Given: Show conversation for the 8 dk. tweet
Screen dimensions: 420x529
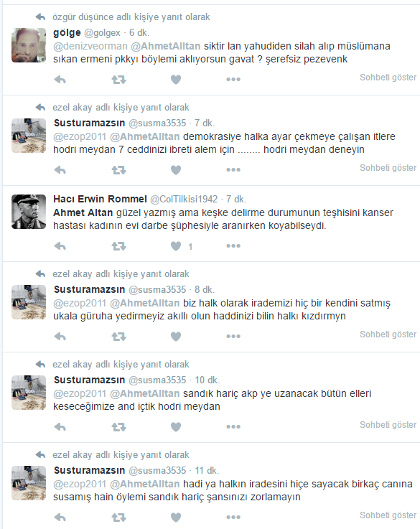Looking at the screenshot, I should [x=388, y=334].
